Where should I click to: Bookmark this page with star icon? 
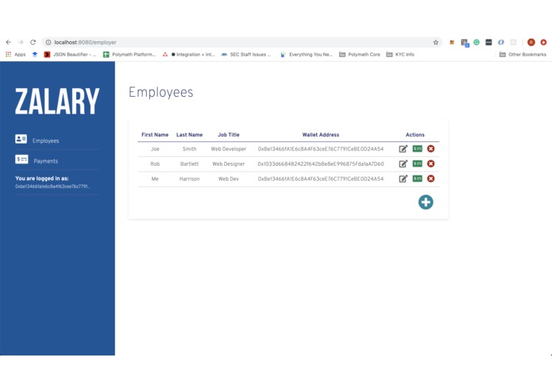pos(436,42)
